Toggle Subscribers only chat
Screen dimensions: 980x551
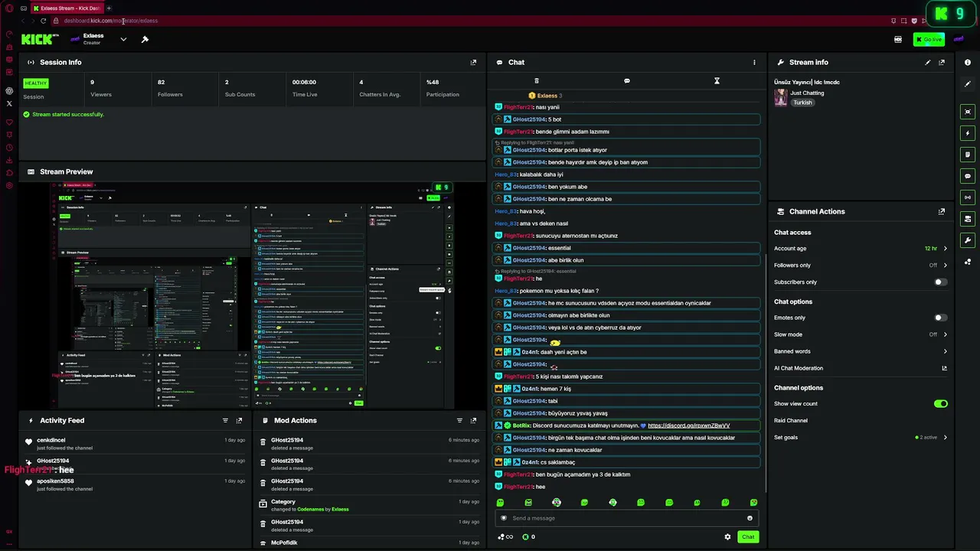(941, 282)
